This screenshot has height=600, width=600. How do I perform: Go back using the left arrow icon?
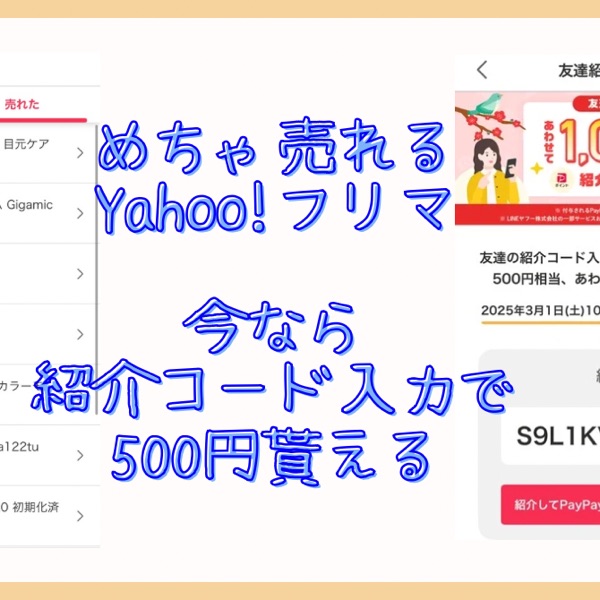tap(482, 70)
